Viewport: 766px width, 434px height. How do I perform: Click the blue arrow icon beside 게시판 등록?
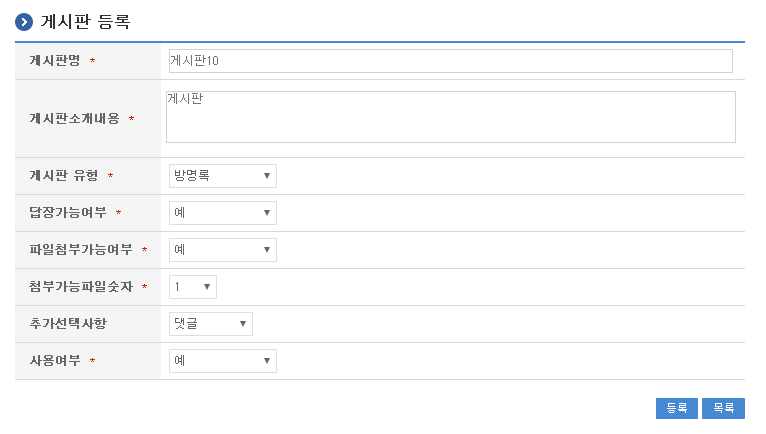click(x=24, y=22)
